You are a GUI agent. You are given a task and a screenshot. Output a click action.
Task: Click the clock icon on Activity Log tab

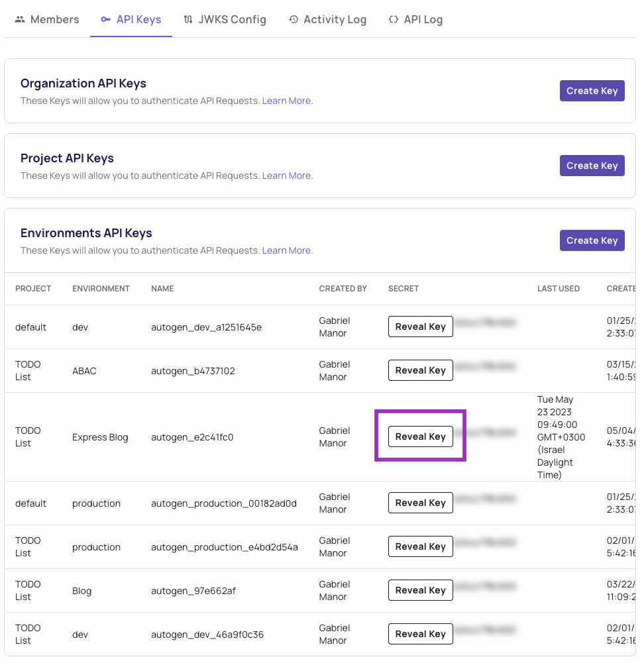point(292,19)
